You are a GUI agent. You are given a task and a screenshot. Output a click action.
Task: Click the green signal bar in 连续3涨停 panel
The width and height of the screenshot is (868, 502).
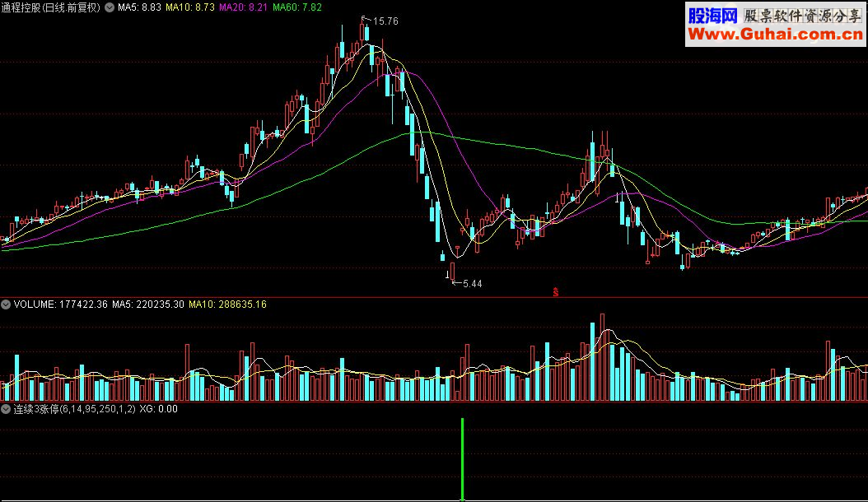(x=462, y=459)
